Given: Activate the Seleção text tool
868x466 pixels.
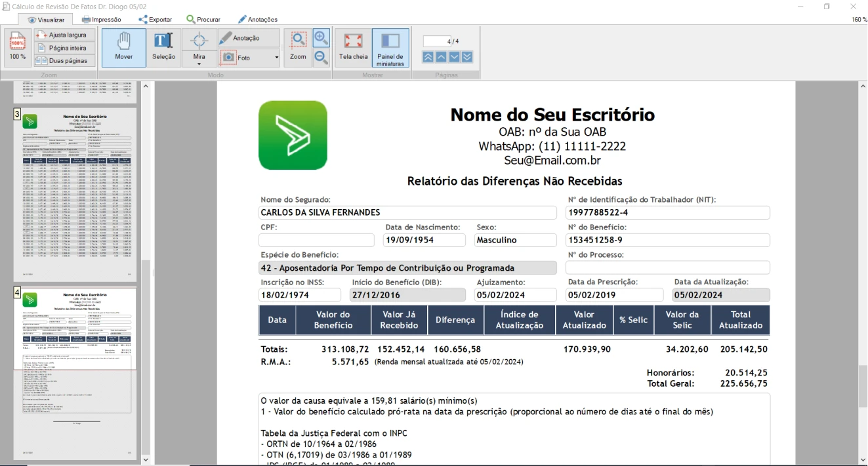Looking at the screenshot, I should [x=163, y=47].
